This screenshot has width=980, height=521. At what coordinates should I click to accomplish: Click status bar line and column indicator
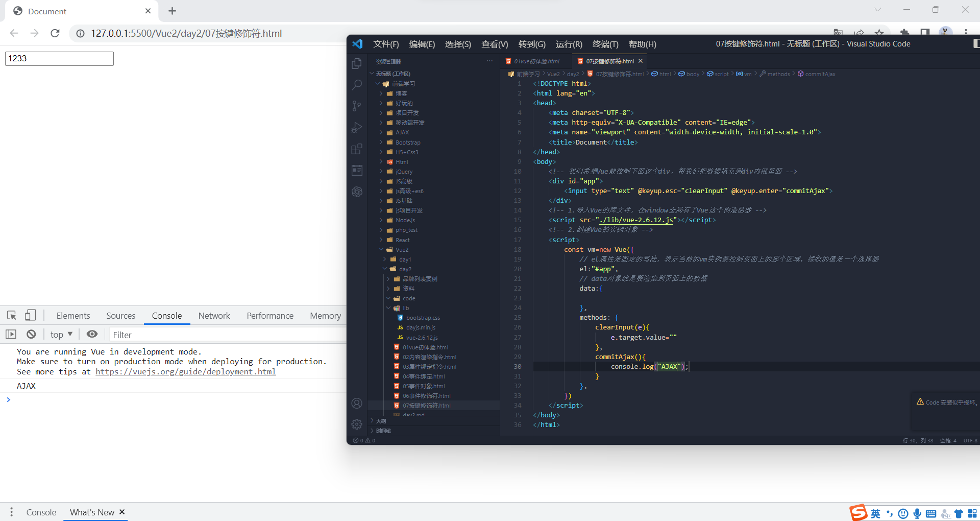pyautogui.click(x=918, y=440)
